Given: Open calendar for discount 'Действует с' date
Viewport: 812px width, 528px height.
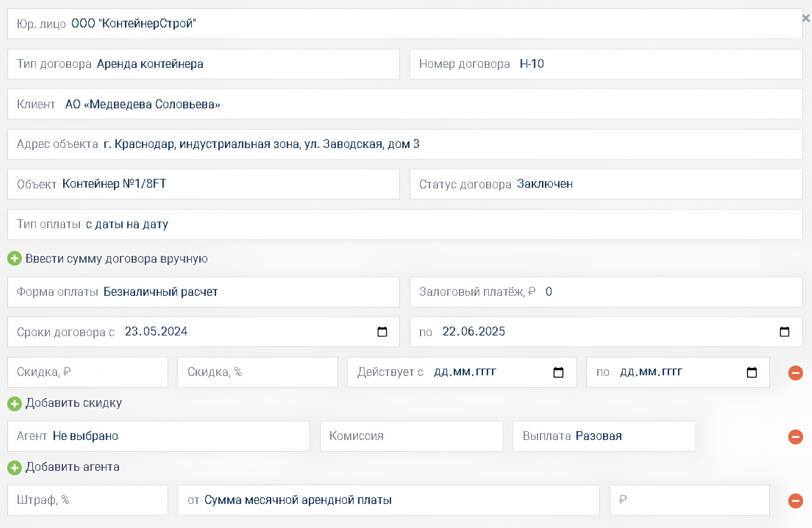Looking at the screenshot, I should (558, 372).
